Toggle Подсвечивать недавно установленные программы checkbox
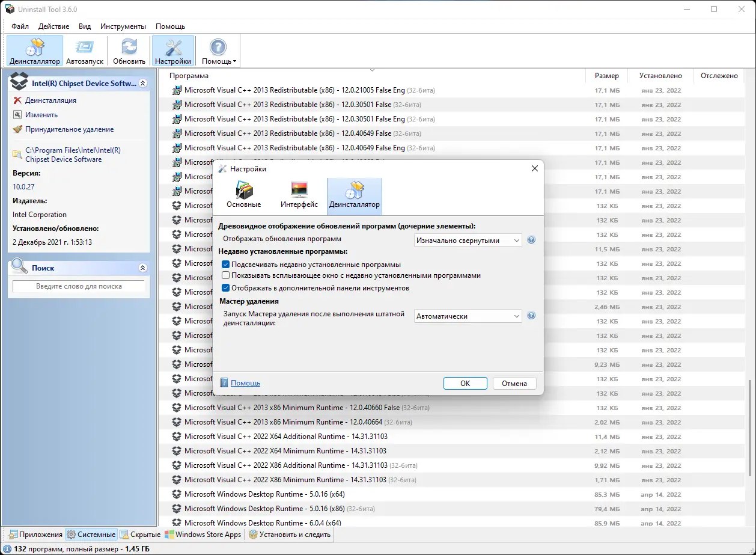The height and width of the screenshot is (555, 756). coord(226,265)
